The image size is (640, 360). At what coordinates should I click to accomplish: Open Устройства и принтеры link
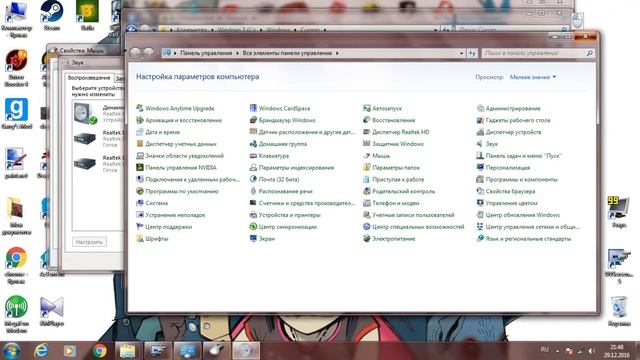[x=290, y=215]
